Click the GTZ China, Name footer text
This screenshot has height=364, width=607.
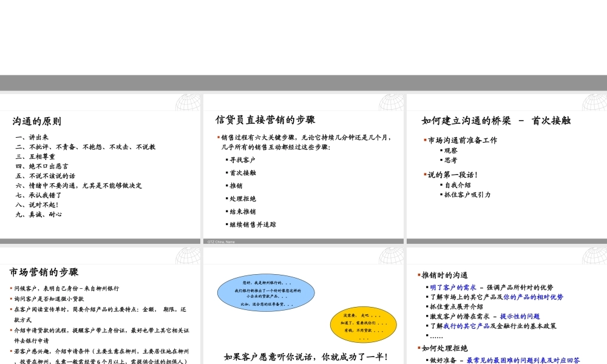[x=222, y=241]
